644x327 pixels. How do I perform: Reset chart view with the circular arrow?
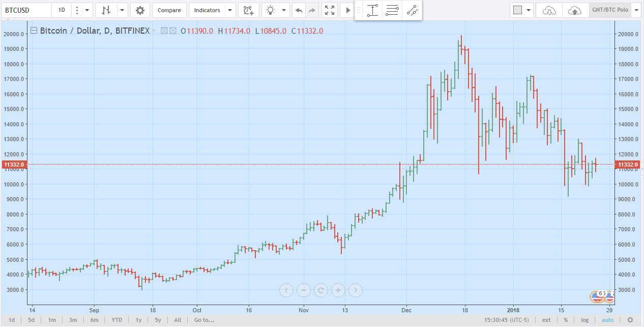coord(321,290)
